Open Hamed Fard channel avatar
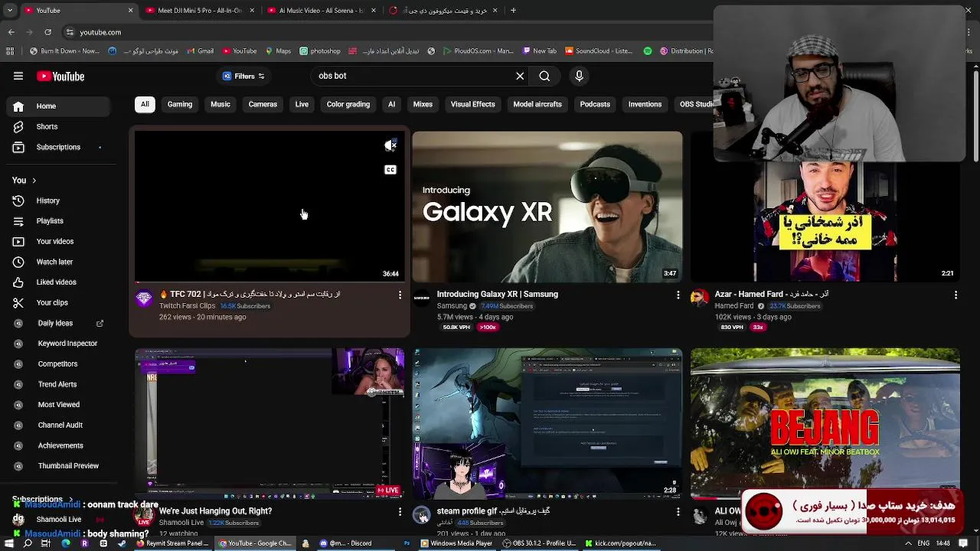This screenshot has width=980, height=551. (x=700, y=298)
